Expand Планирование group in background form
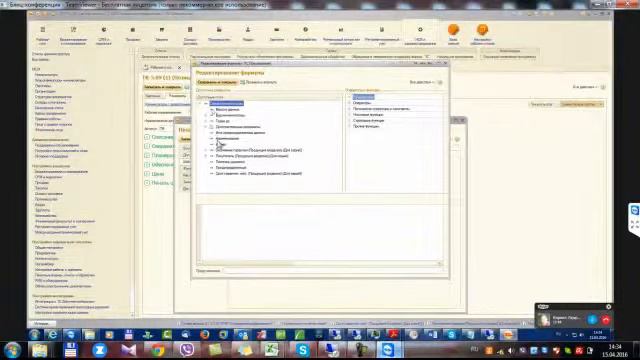Image resolution: width=640 pixels, height=360 pixels. coord(147,156)
